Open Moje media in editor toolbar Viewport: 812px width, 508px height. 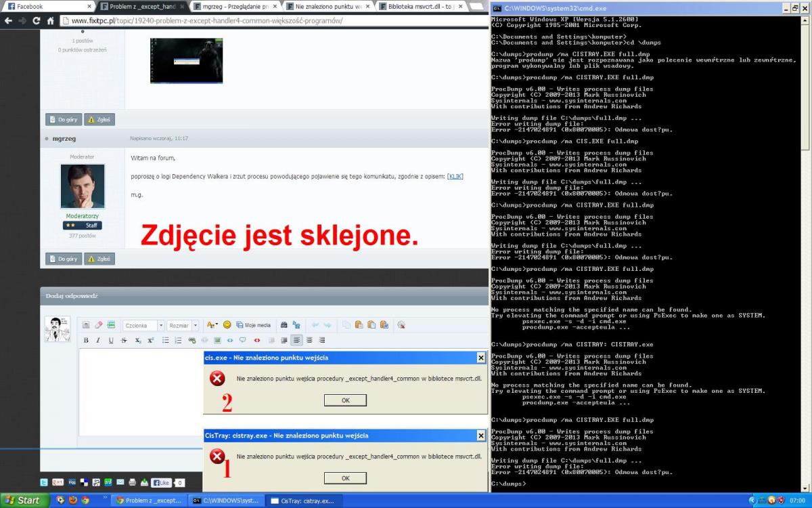[254, 325]
